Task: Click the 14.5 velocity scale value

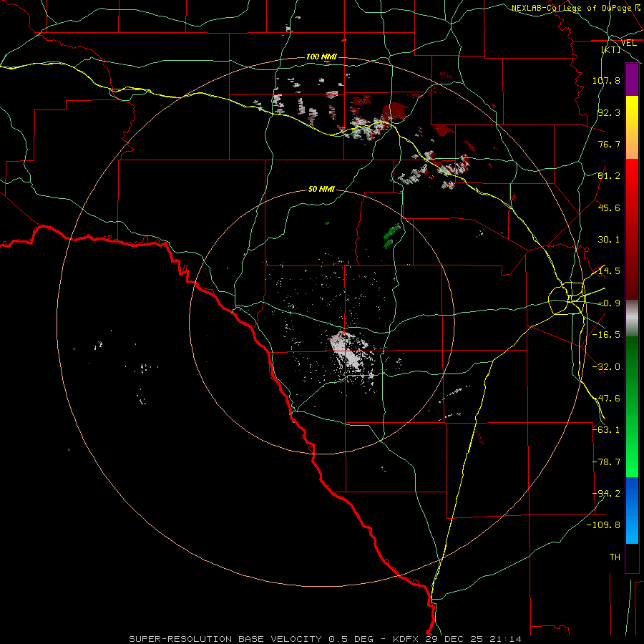Action: click(x=609, y=271)
